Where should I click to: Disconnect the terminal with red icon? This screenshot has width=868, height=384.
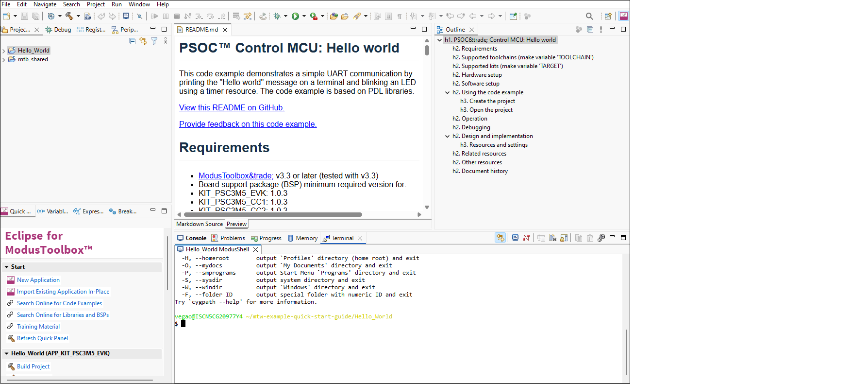(526, 238)
